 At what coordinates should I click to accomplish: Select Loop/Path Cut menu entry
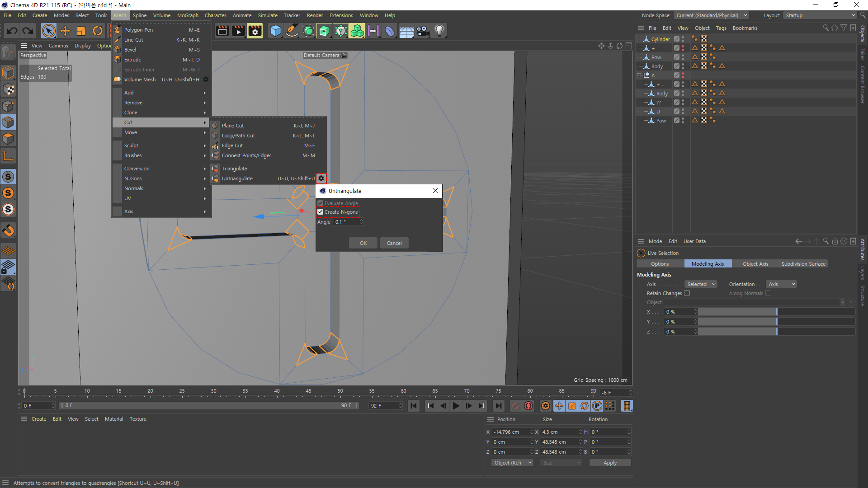[238, 136]
